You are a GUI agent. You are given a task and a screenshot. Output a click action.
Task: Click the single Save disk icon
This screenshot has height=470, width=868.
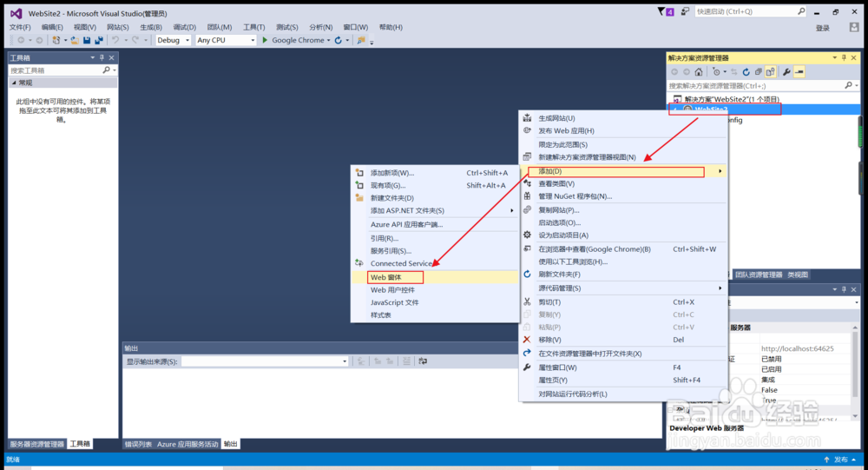tap(86, 40)
